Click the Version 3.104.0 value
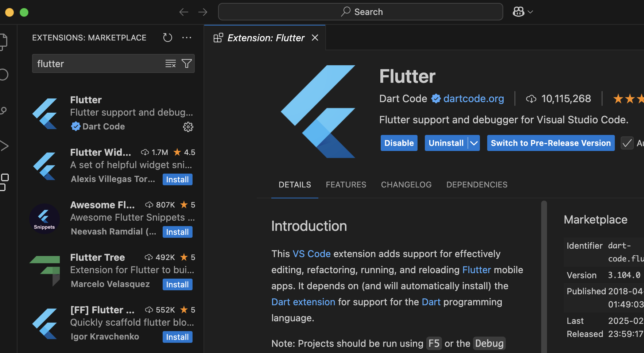 (x=624, y=275)
